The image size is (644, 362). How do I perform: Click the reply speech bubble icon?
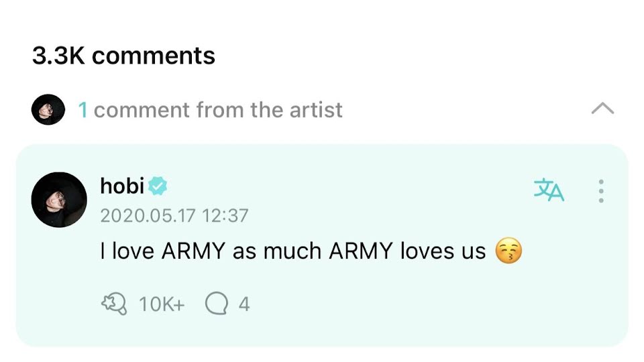click(x=216, y=304)
